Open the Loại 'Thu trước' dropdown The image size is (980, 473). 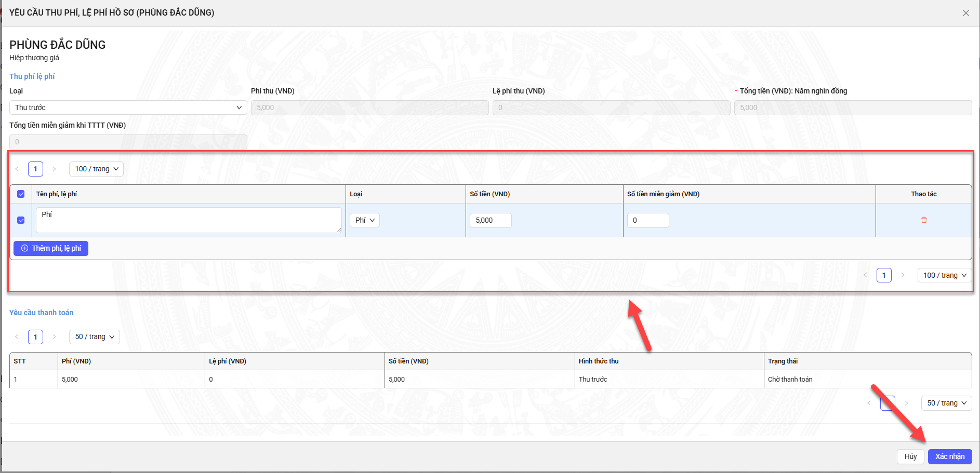(x=128, y=107)
